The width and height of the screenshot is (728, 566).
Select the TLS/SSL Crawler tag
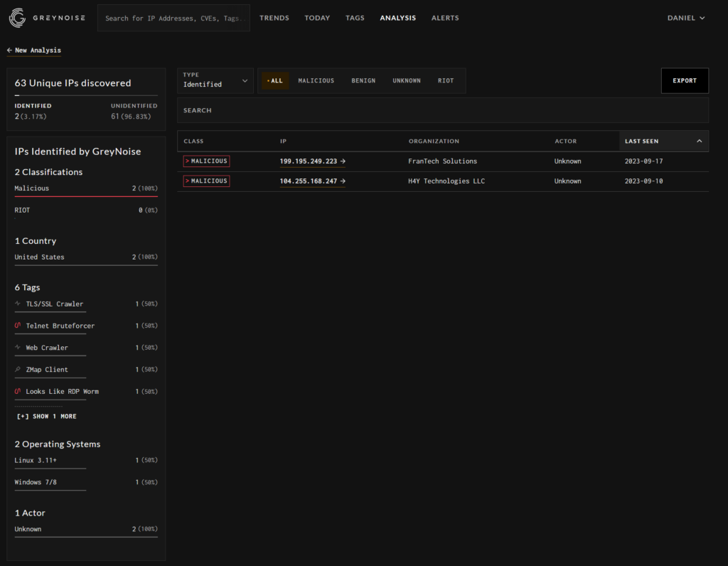tap(86, 304)
